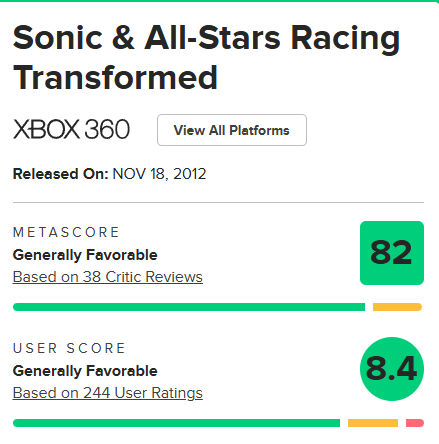Select the yellow mixed critic reviews bar
The height and width of the screenshot is (444, 439).
(x=397, y=307)
